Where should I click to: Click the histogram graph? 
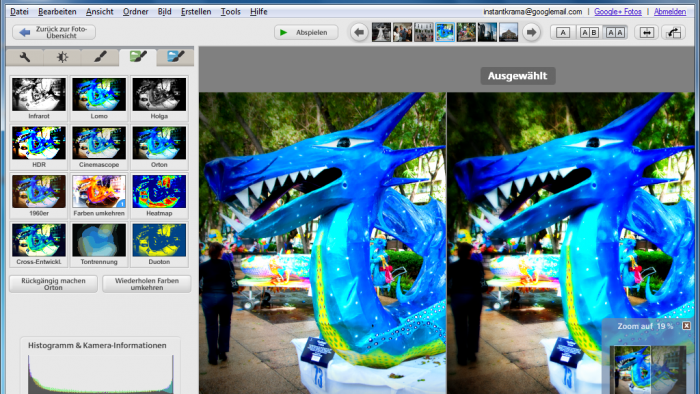coord(100,374)
